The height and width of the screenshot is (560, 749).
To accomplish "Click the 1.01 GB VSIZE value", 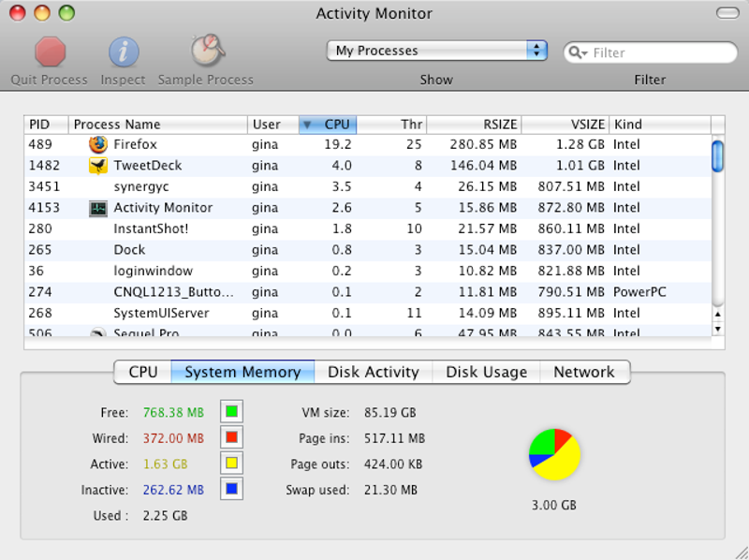I will tap(580, 166).
